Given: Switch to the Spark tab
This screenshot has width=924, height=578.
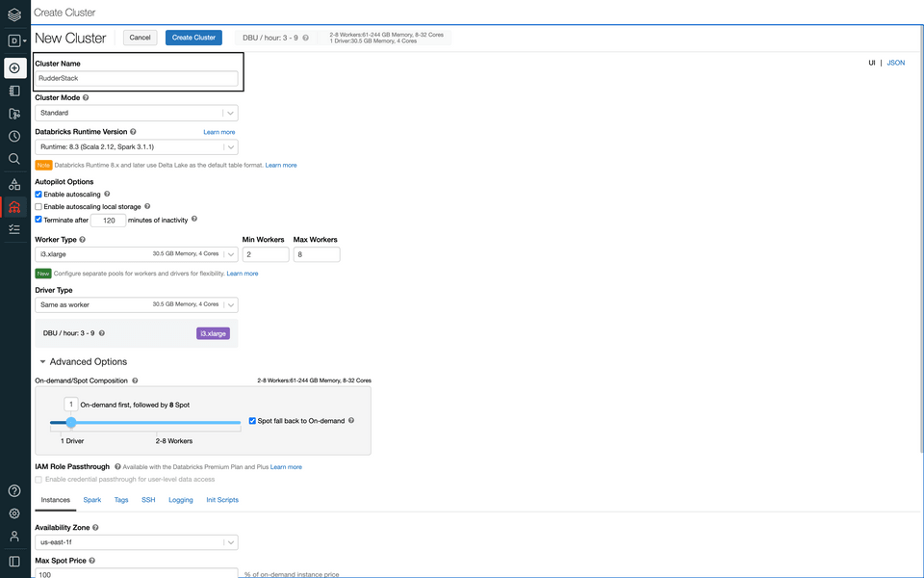Looking at the screenshot, I should [x=92, y=500].
